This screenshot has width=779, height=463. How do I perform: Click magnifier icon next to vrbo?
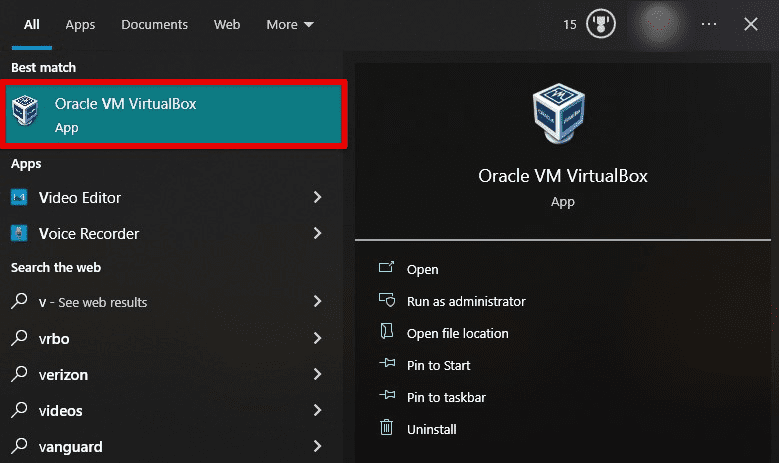coord(19,338)
